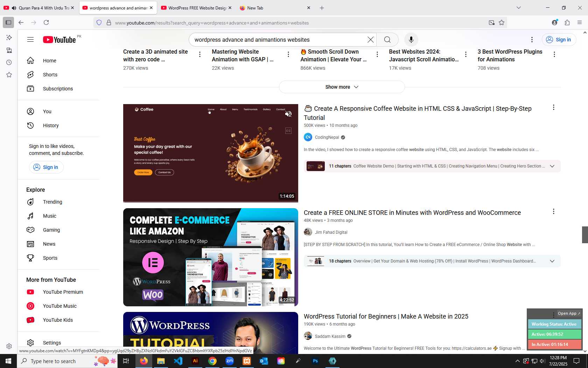Viewport: 588px width, 368px height.
Task: Open Windows Start menu
Action: pos(8,361)
